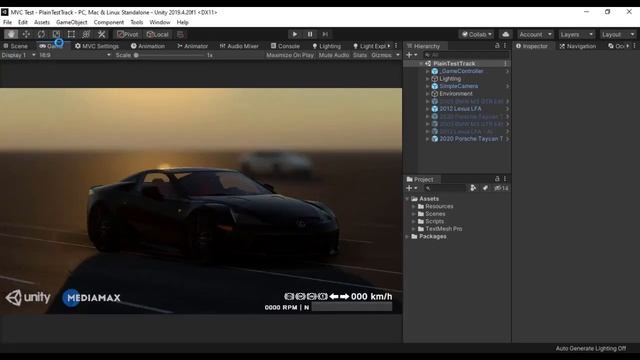The width and height of the screenshot is (640, 360).
Task: Select the Rotate tool
Action: click(41, 34)
